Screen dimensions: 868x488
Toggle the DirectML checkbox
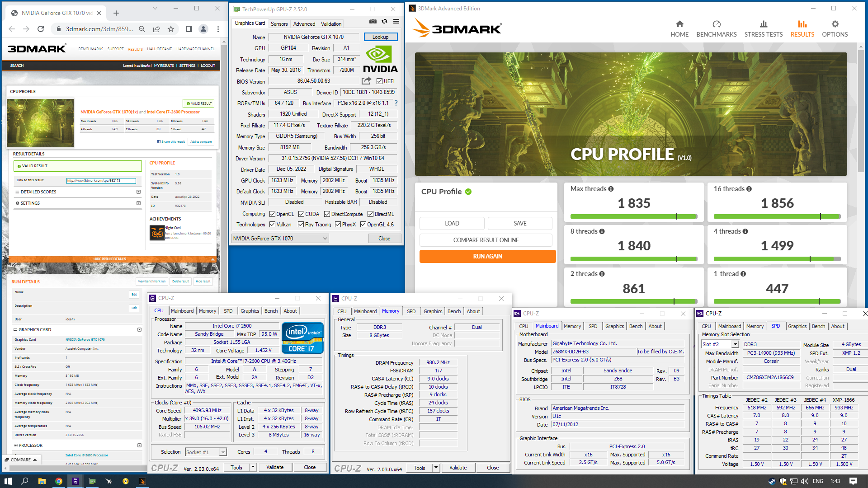[370, 214]
